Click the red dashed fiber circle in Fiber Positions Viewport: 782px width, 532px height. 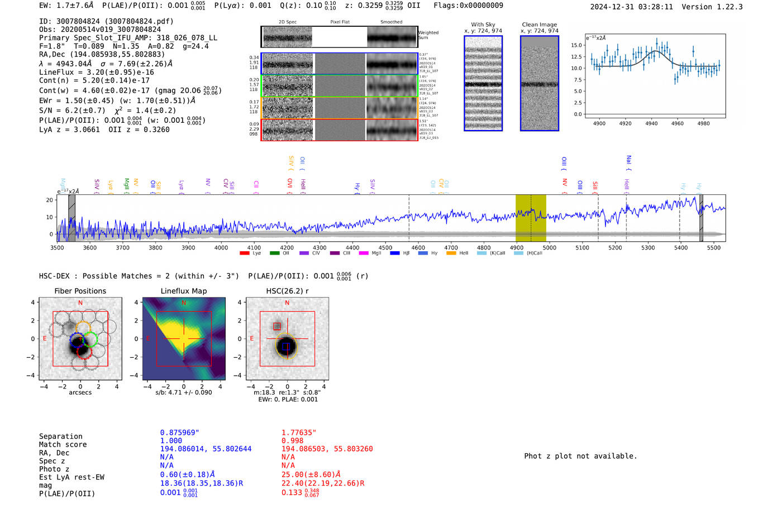point(84,352)
